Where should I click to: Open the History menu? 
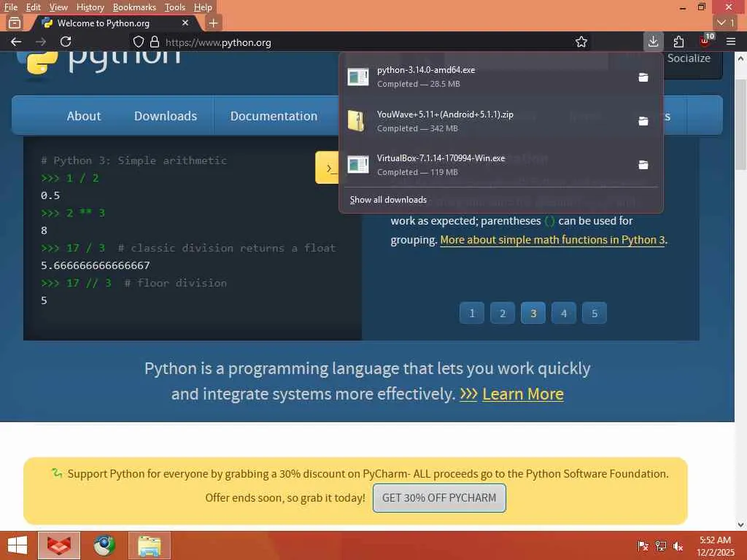pos(90,7)
